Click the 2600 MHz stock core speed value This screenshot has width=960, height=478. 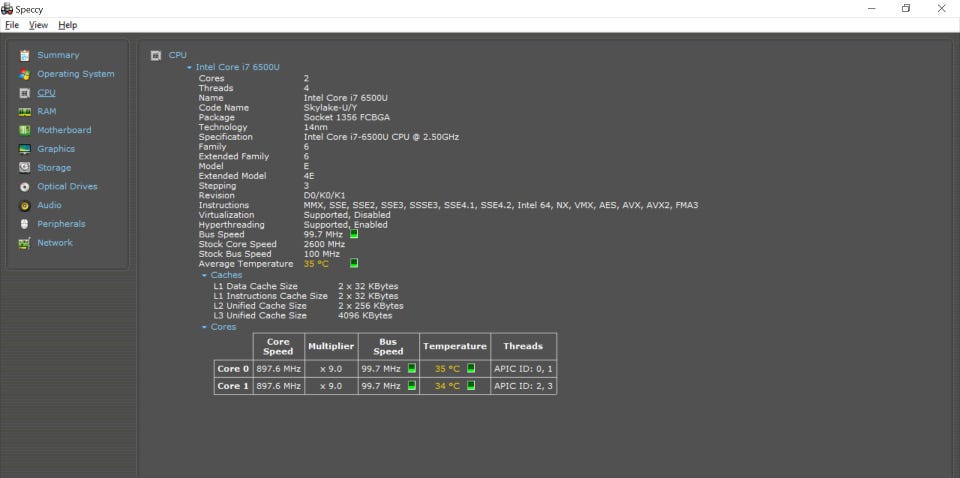(x=324, y=244)
